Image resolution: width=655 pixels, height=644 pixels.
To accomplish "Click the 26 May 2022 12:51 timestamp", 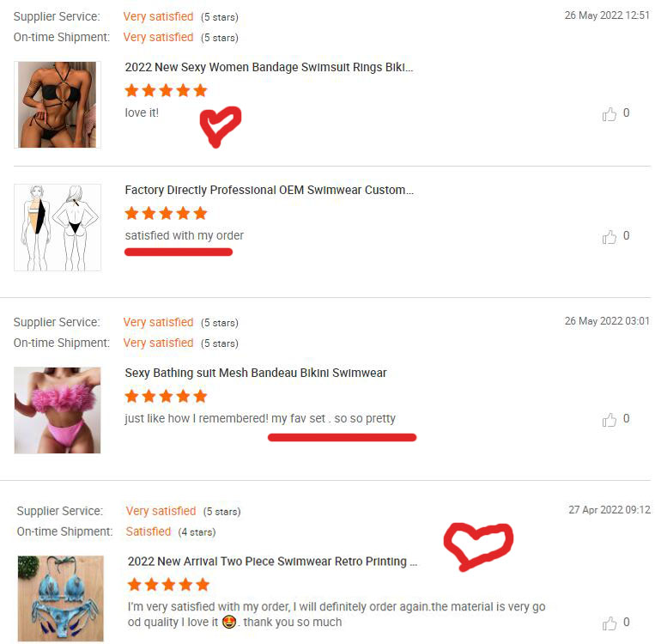I will tap(607, 15).
